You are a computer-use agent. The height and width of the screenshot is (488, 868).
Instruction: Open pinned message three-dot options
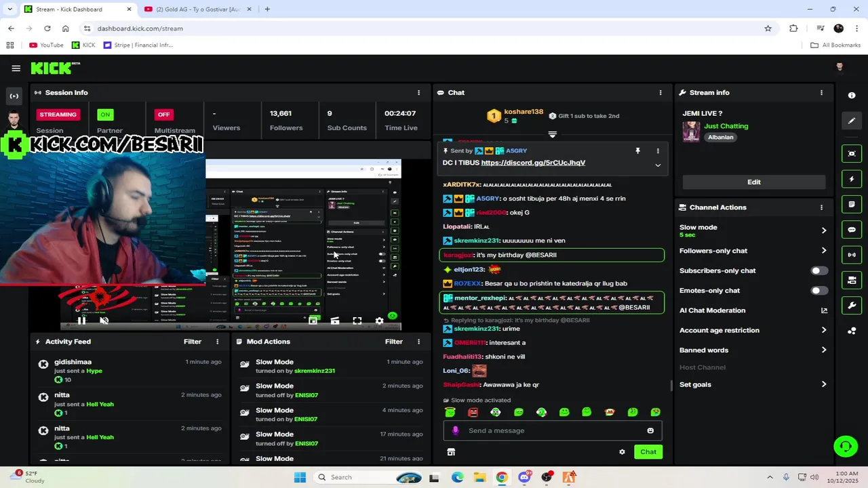[x=657, y=150]
